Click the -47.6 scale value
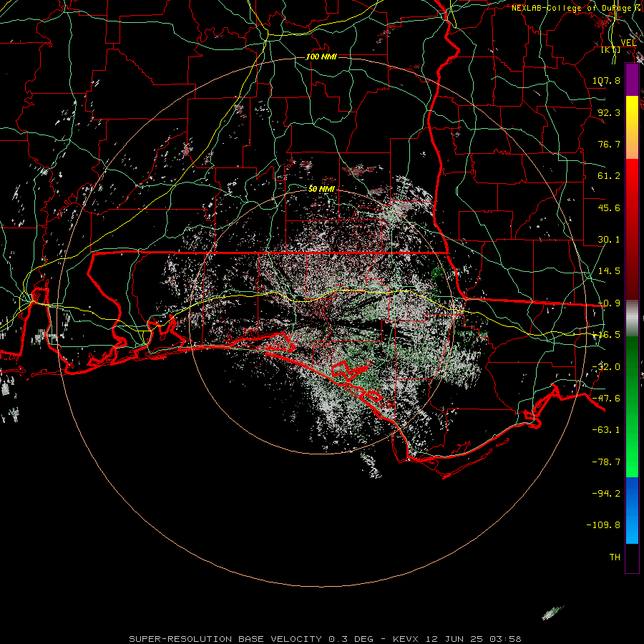Viewport: 644px width, 644px height. pyautogui.click(x=606, y=399)
